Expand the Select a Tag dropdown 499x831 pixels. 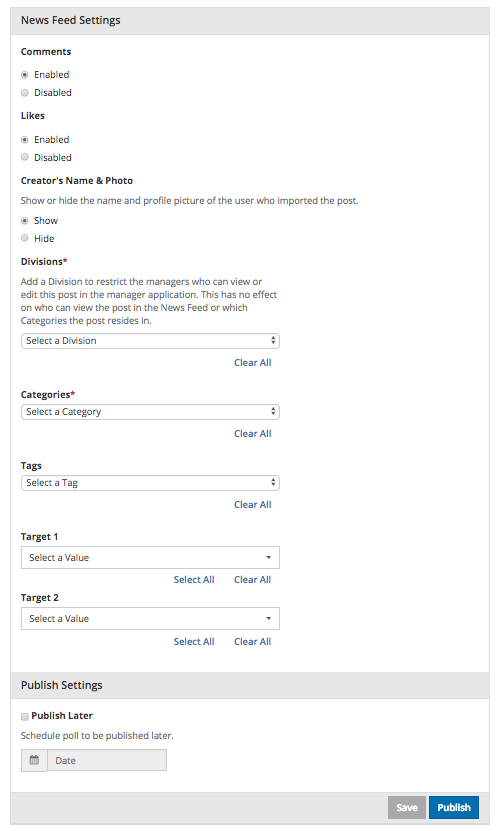point(150,483)
